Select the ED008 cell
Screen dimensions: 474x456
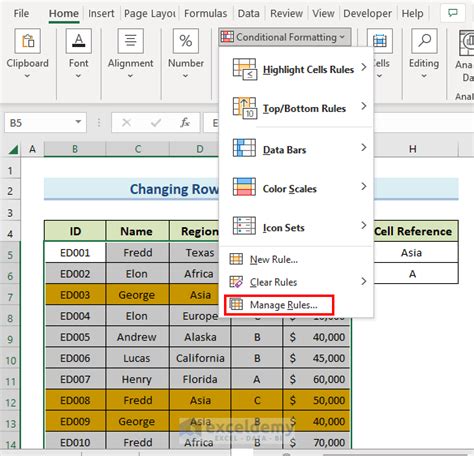pyautogui.click(x=75, y=400)
